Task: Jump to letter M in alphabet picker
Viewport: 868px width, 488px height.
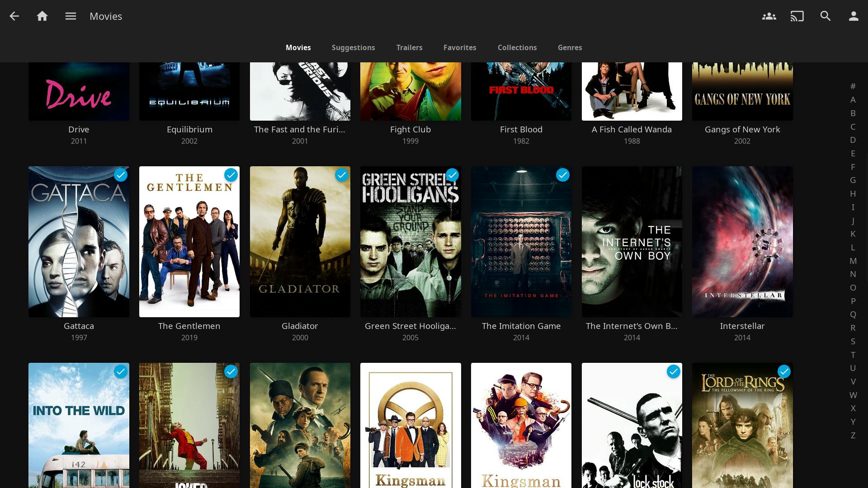Action: click(853, 261)
